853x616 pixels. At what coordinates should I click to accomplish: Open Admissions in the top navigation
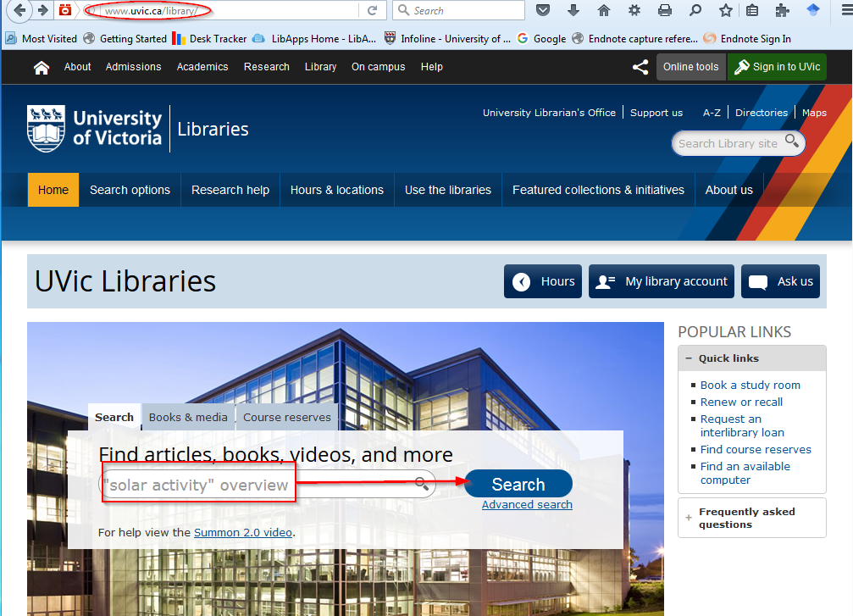click(x=133, y=67)
